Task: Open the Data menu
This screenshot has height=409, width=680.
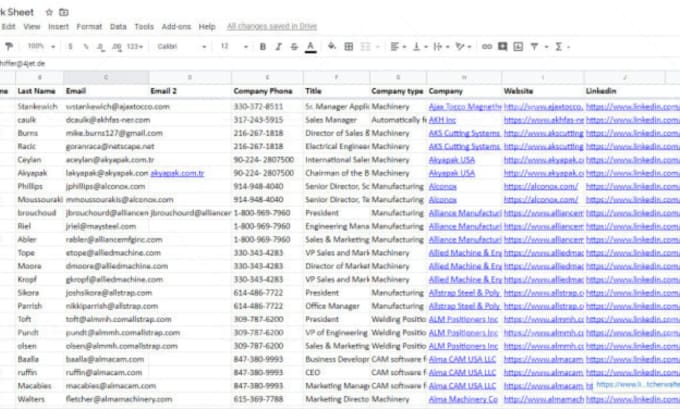Action: [x=118, y=27]
